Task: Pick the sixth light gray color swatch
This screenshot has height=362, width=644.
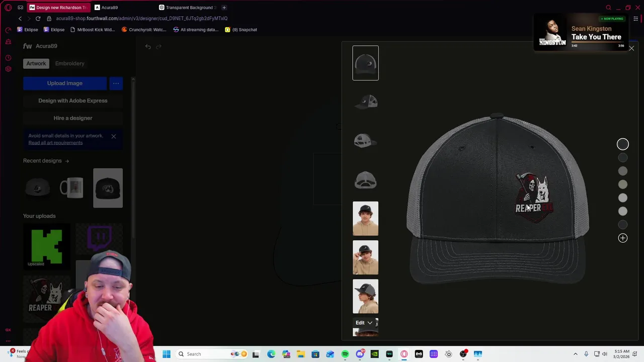Action: click(x=623, y=211)
